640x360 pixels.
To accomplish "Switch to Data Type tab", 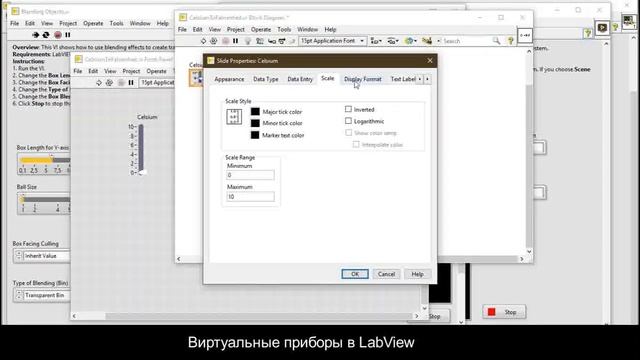I will 266,79.
